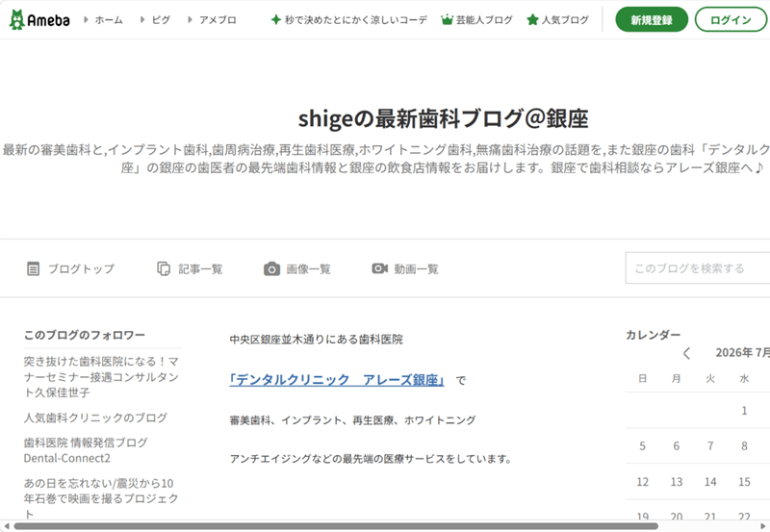Click the このブログのフォロワー heading
The width and height of the screenshot is (770, 532).
pyautogui.click(x=84, y=335)
